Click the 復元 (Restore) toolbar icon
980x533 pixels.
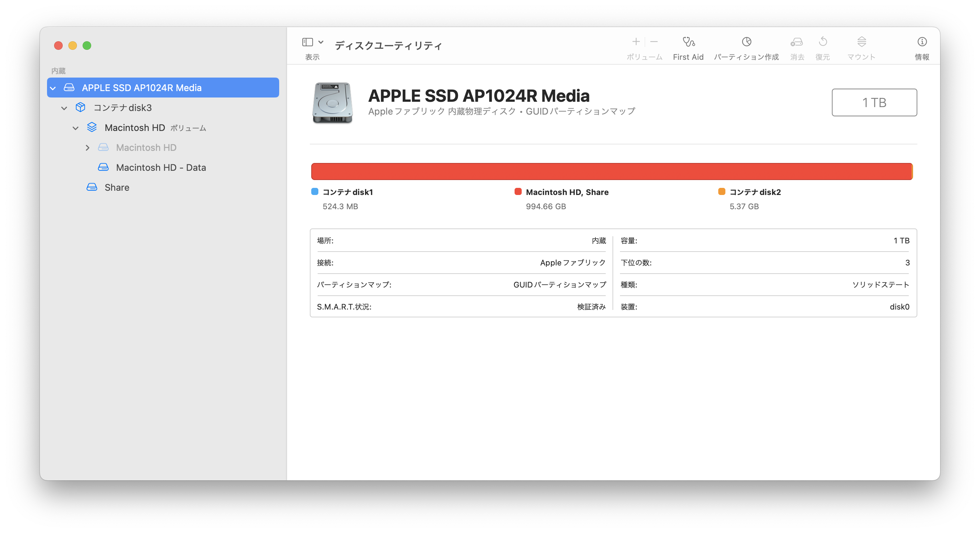(x=823, y=42)
